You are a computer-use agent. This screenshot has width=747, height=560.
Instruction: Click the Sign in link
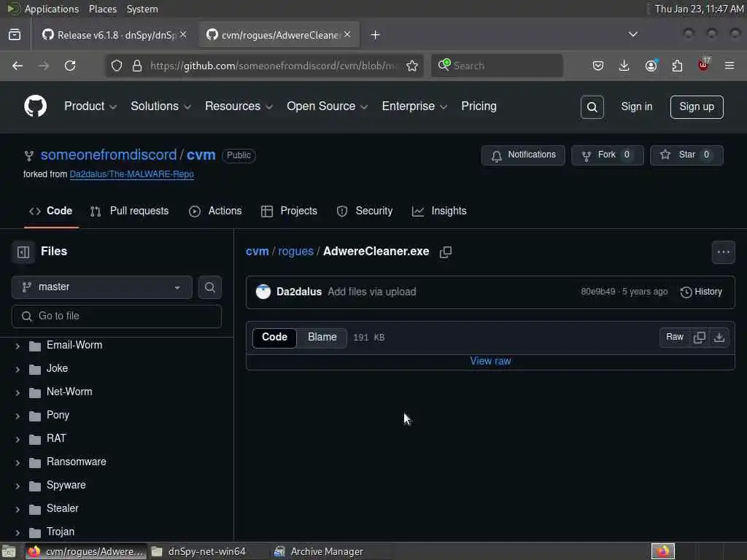[636, 106]
